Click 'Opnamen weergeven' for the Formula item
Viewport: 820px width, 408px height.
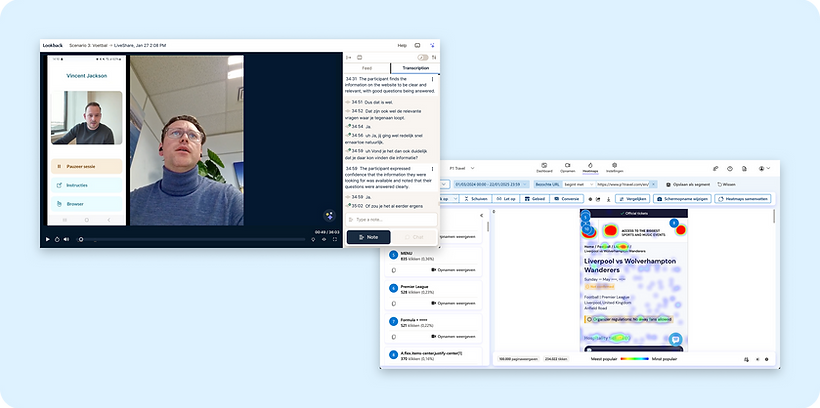point(453,336)
